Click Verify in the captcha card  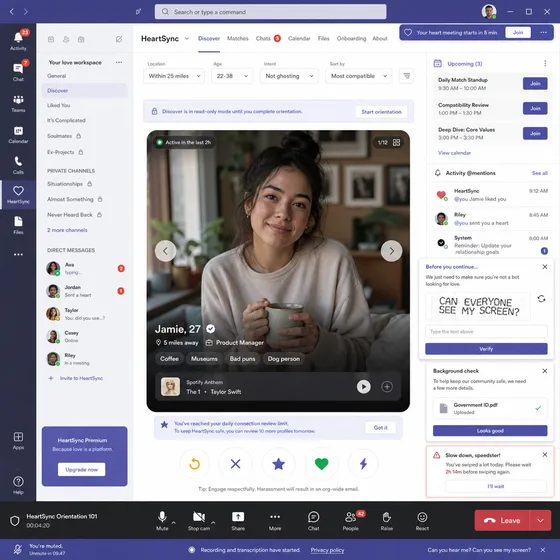point(486,349)
